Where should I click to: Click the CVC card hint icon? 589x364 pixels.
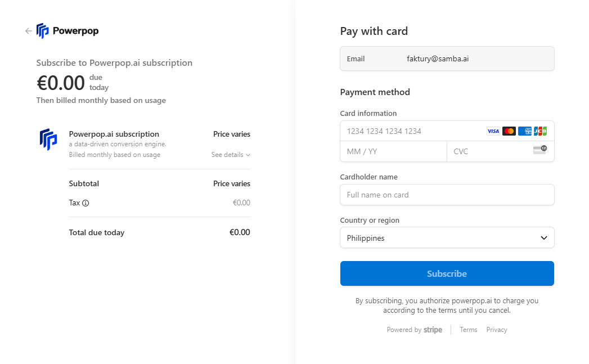539,150
